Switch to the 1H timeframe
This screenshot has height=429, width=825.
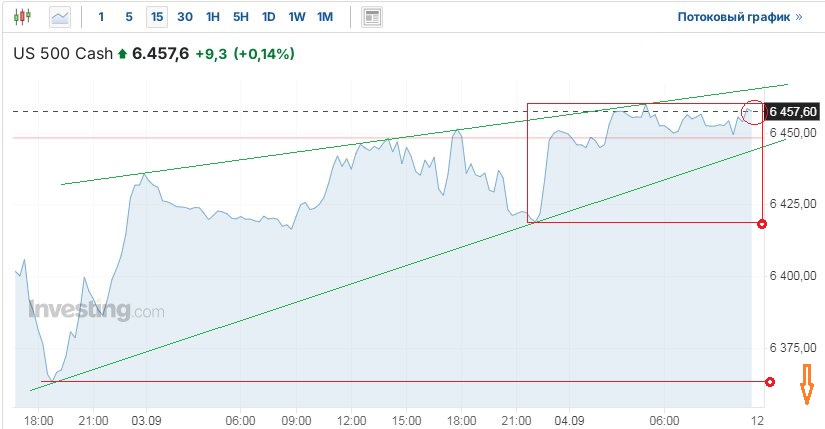[x=213, y=17]
